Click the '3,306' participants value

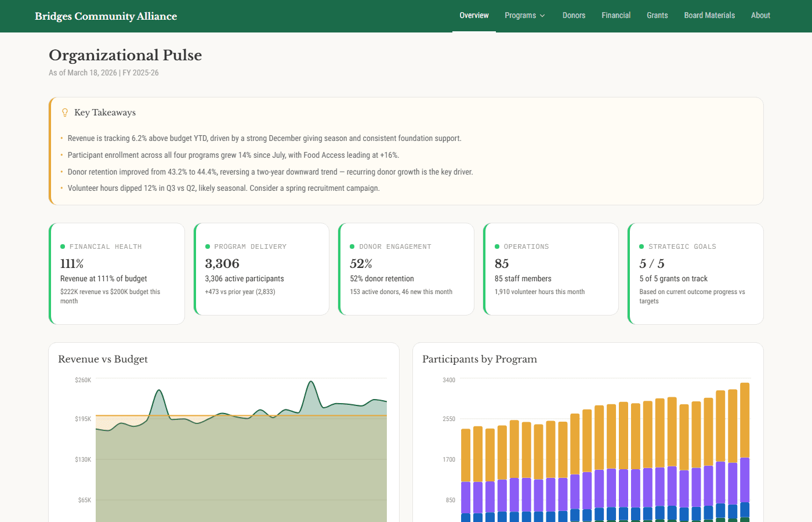(222, 263)
